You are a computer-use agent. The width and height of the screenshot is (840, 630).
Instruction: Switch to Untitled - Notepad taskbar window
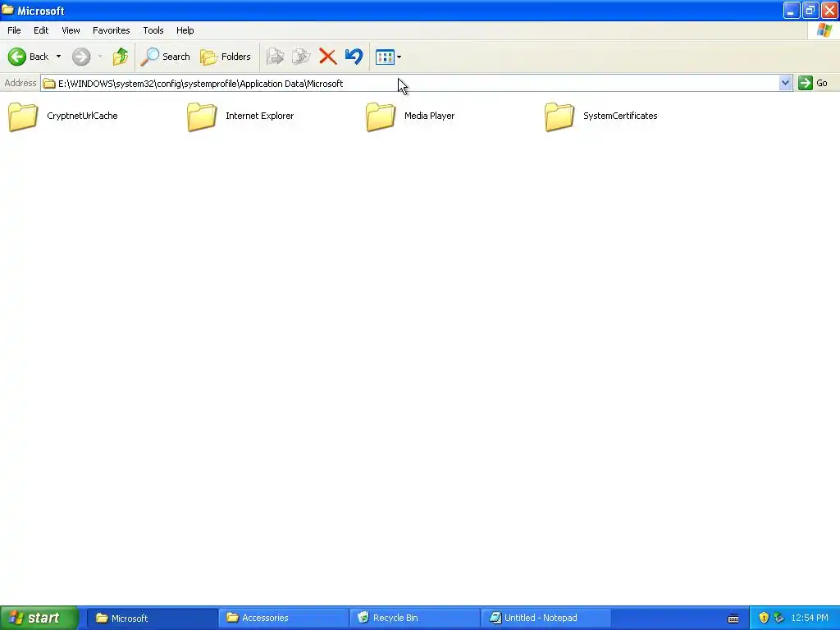(x=546, y=619)
